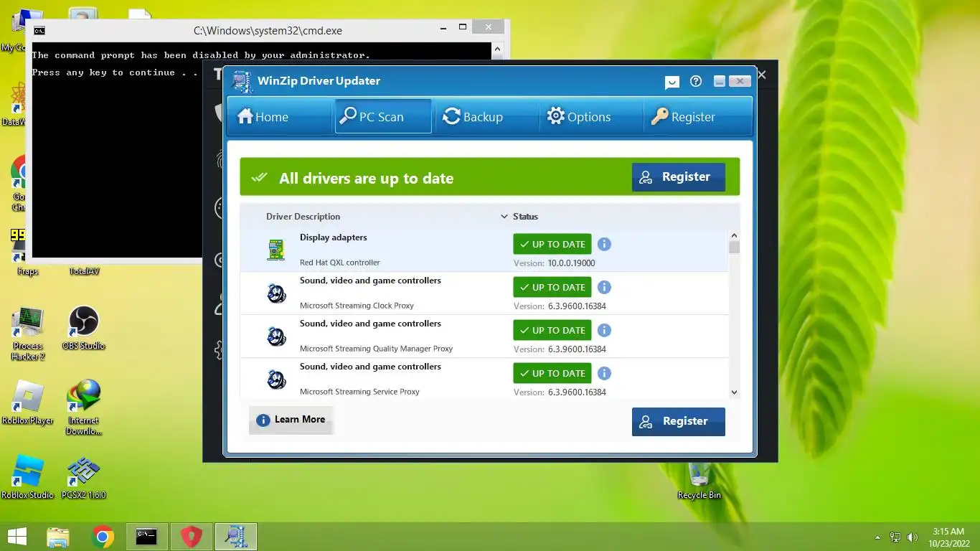Open PCSX2 1.6.0 desktop shortcut
This screenshot has height=551, width=980.
coord(84,478)
